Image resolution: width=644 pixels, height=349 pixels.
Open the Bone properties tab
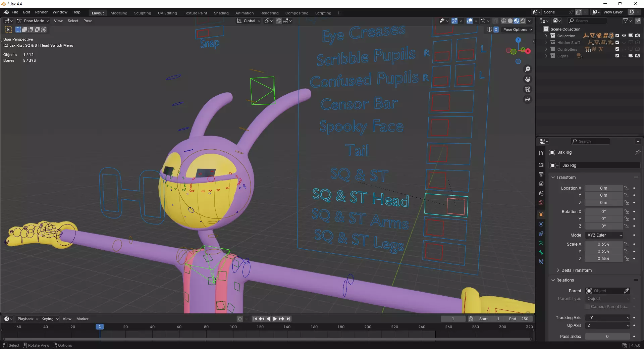click(x=541, y=252)
